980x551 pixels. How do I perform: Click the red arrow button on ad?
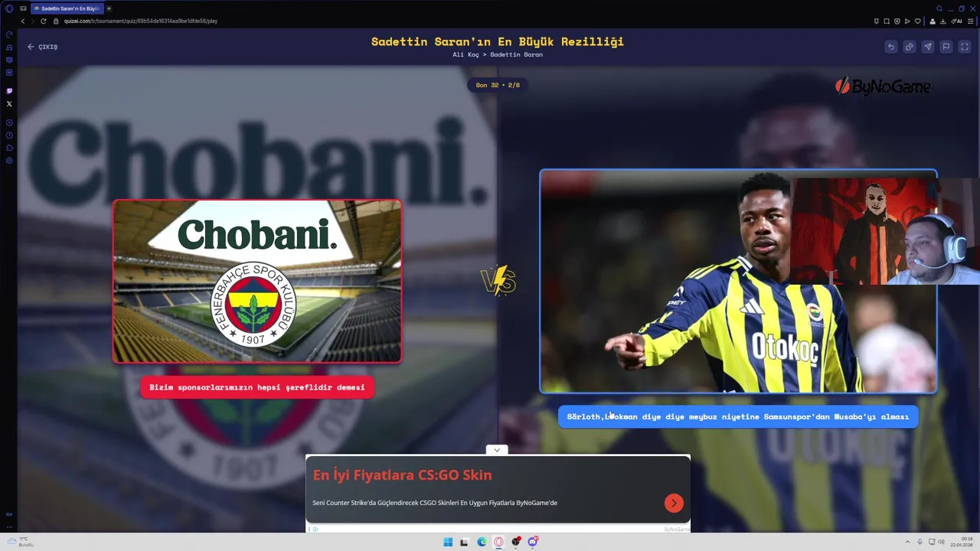click(x=674, y=503)
